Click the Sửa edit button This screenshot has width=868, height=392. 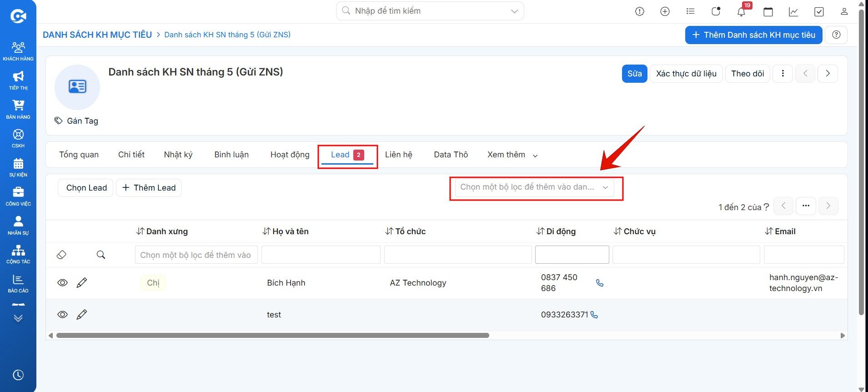click(634, 74)
